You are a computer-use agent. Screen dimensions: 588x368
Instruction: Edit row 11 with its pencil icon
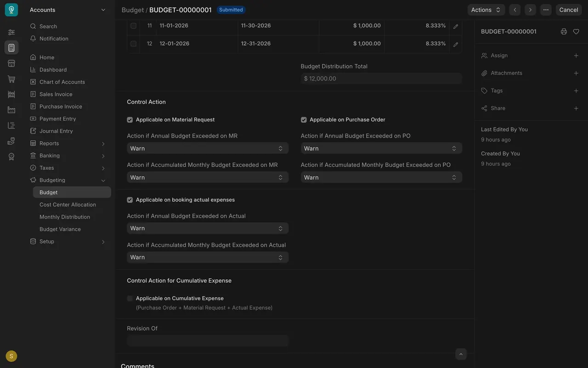click(x=456, y=26)
